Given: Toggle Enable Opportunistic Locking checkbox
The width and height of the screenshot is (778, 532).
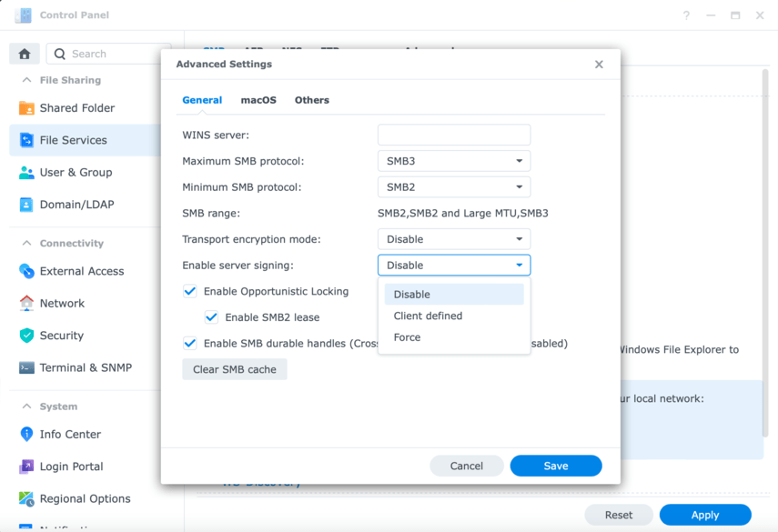Looking at the screenshot, I should 190,291.
